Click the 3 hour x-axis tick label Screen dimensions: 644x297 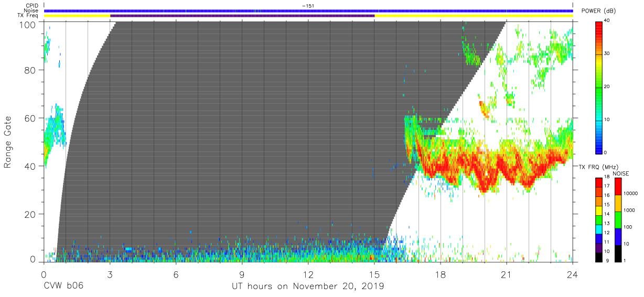(110, 274)
